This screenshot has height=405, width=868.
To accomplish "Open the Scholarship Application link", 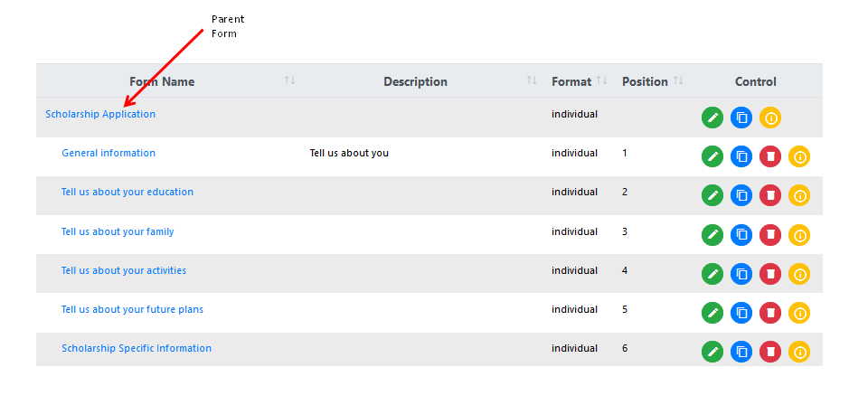I will [100, 114].
